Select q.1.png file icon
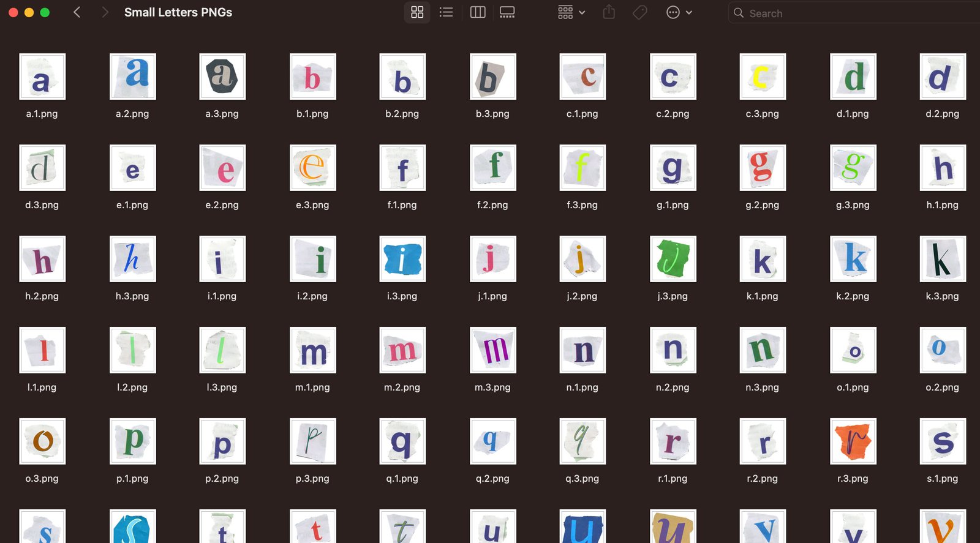The width and height of the screenshot is (980, 543). pos(402,441)
